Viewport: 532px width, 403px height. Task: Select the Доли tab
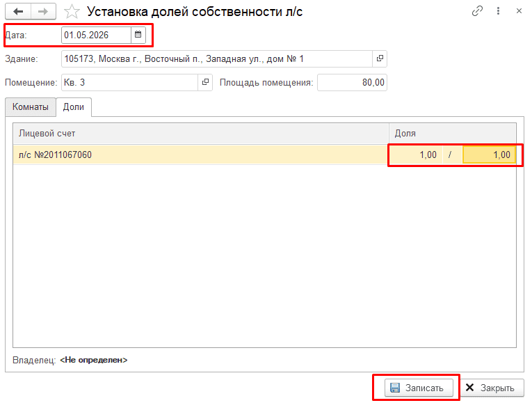pos(74,107)
